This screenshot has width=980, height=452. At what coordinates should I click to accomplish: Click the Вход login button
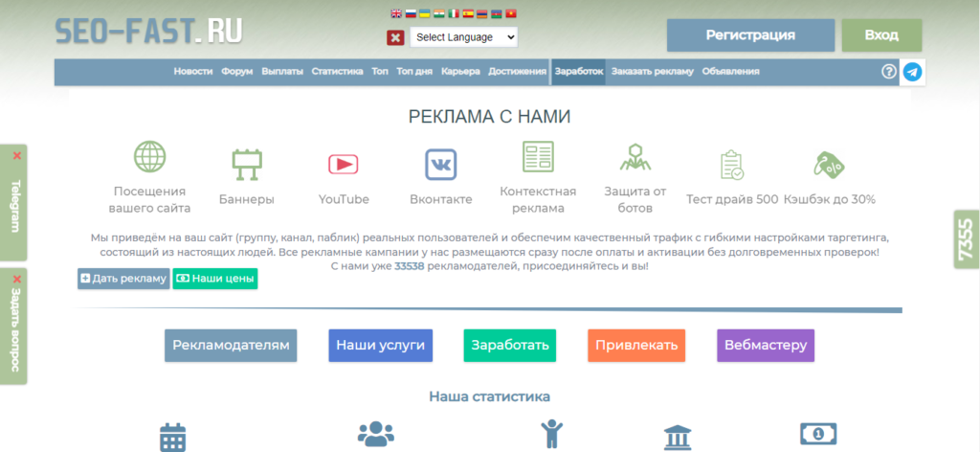point(881,35)
